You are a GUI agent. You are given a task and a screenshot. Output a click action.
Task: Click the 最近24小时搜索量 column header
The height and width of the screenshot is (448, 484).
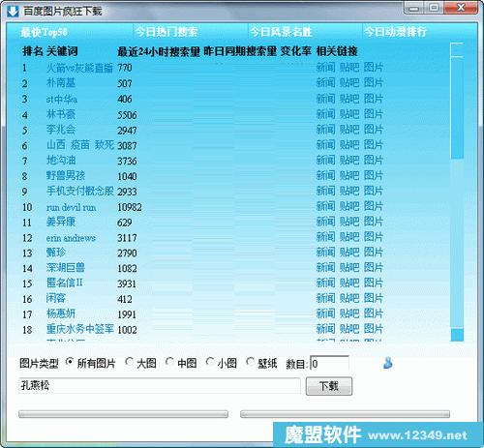pyautogui.click(x=159, y=51)
